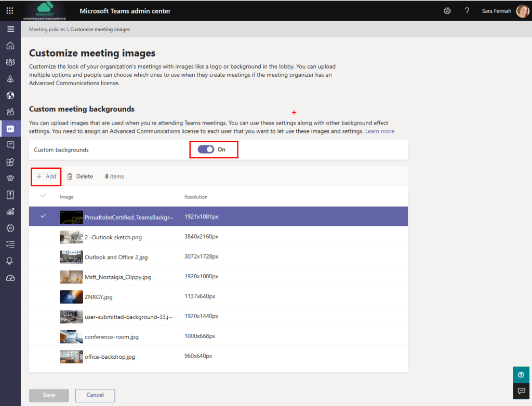The image size is (532, 406).
Task: Open the Learn more link
Action: coord(380,131)
